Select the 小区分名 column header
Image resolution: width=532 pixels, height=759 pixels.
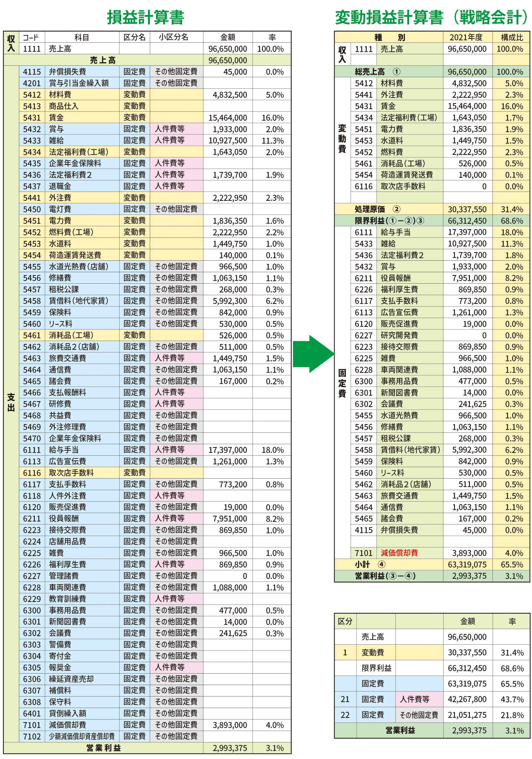pyautogui.click(x=176, y=37)
